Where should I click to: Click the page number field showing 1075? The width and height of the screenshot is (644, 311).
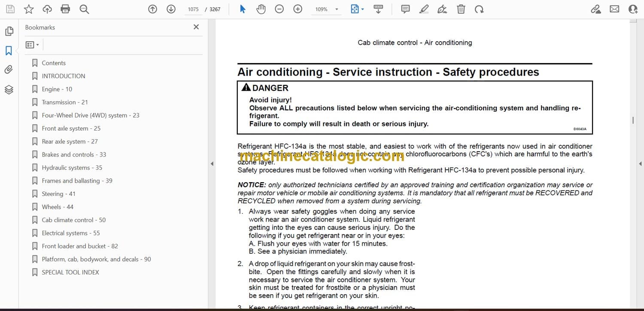(x=193, y=9)
